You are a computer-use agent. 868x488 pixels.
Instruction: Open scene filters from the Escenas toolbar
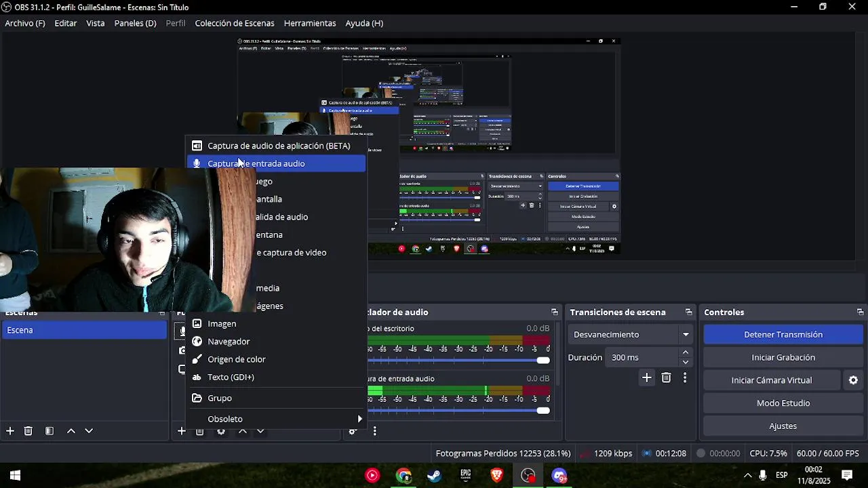(x=50, y=431)
